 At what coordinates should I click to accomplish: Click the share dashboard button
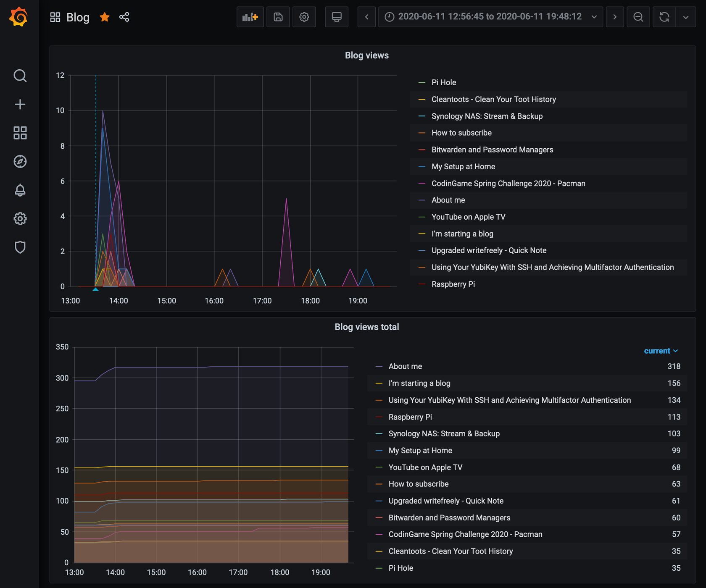124,17
